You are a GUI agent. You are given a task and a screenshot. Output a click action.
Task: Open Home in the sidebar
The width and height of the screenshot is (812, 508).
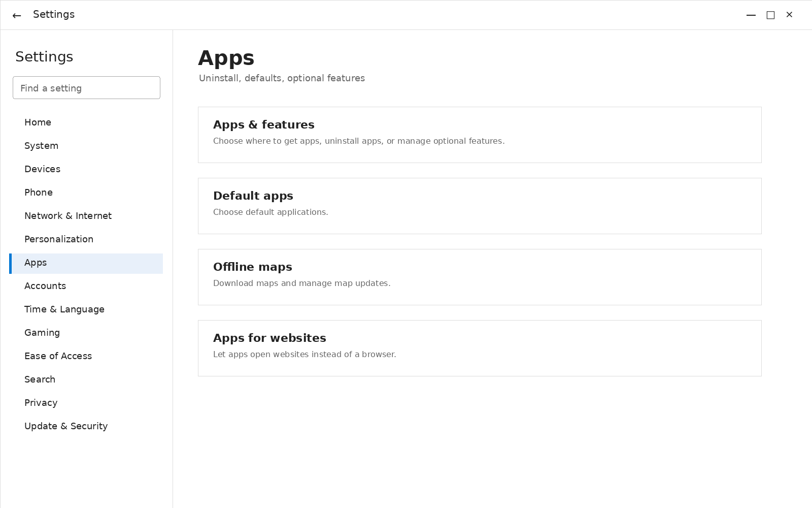86,122
